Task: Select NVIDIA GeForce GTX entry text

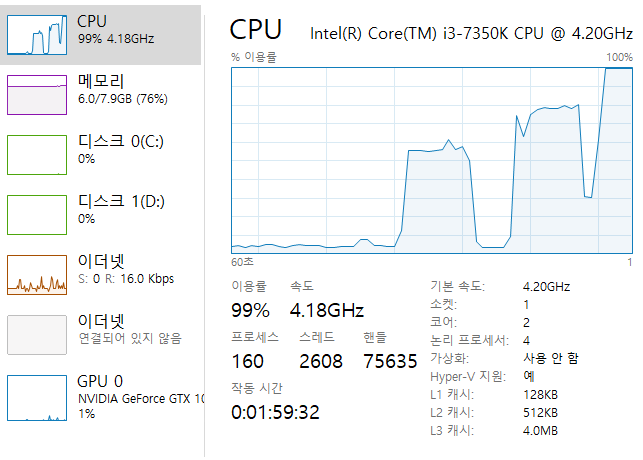Action: click(141, 399)
